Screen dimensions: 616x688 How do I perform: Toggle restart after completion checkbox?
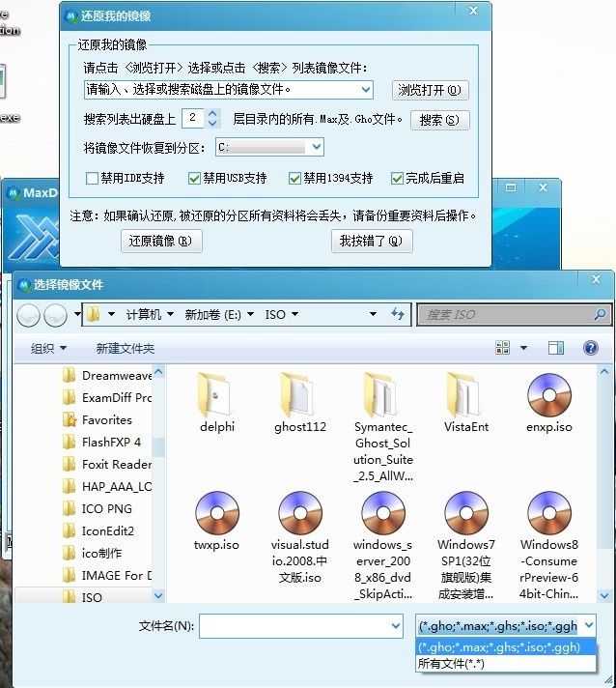pos(397,178)
